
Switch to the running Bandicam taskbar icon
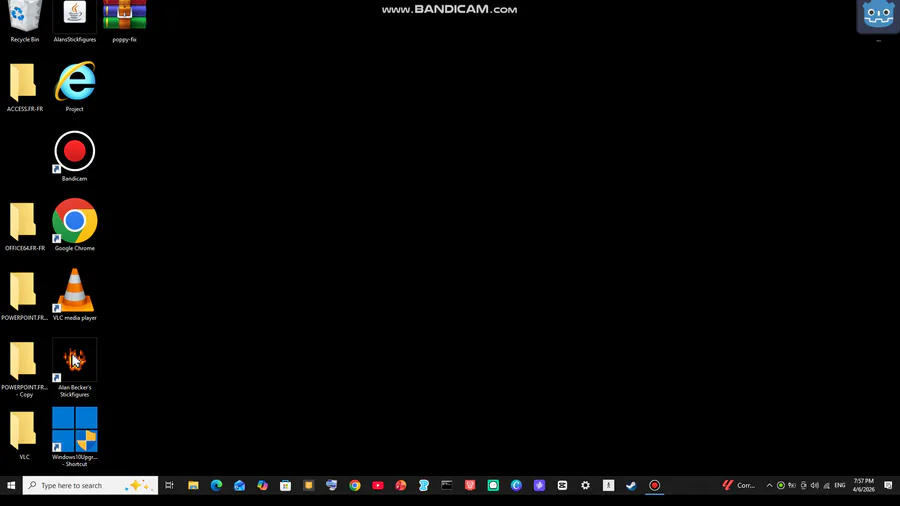pyautogui.click(x=654, y=485)
